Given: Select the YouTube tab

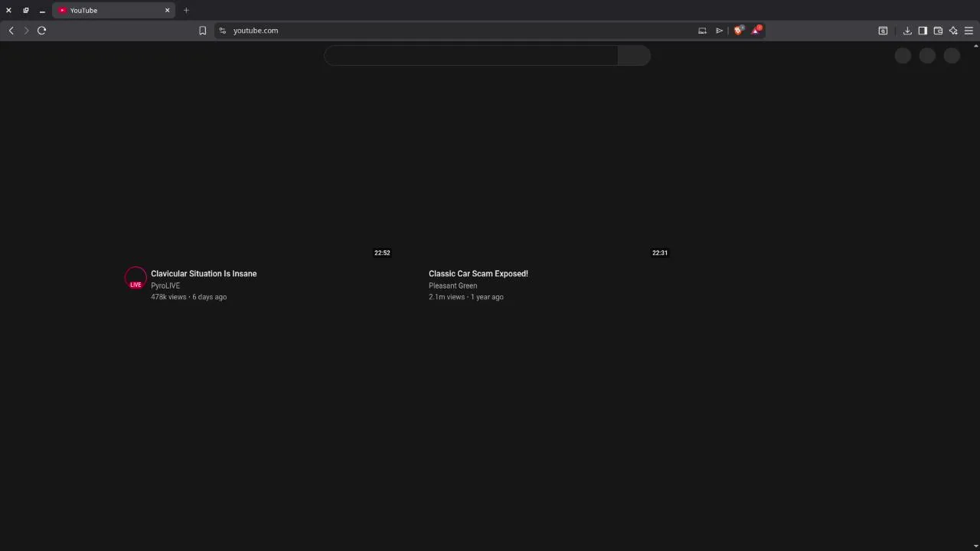Looking at the screenshot, I should click(x=113, y=11).
